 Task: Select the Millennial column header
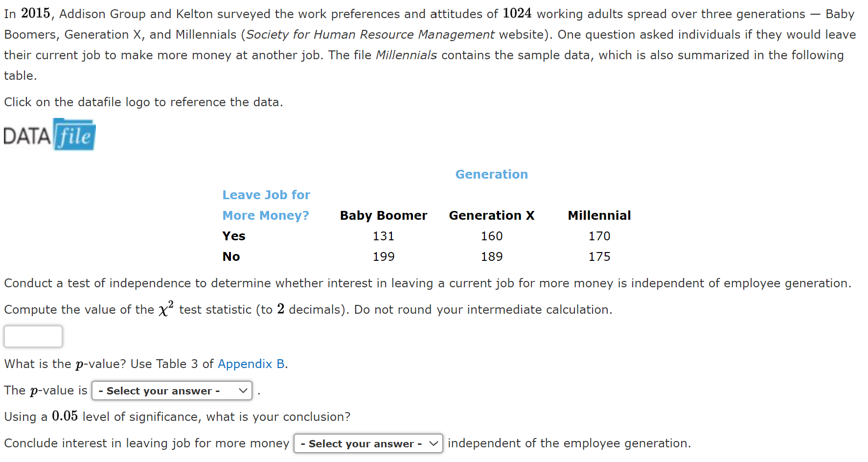[599, 215]
